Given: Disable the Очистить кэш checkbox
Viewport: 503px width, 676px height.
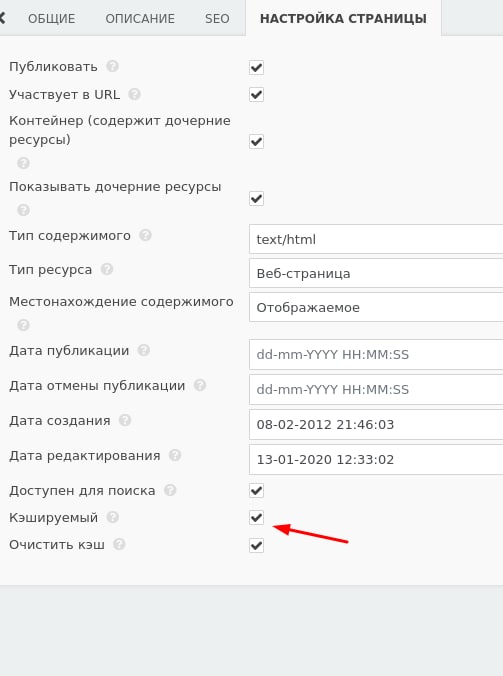Looking at the screenshot, I should point(256,545).
